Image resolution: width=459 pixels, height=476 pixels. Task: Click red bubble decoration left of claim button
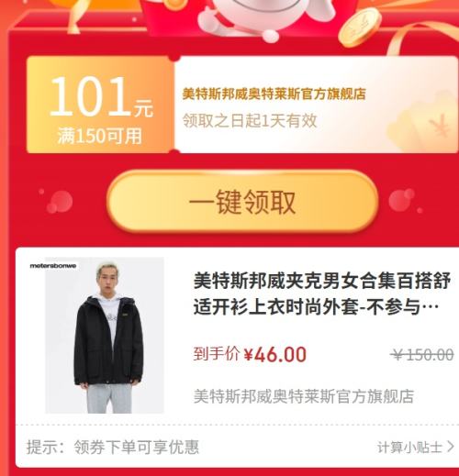pos(58,201)
